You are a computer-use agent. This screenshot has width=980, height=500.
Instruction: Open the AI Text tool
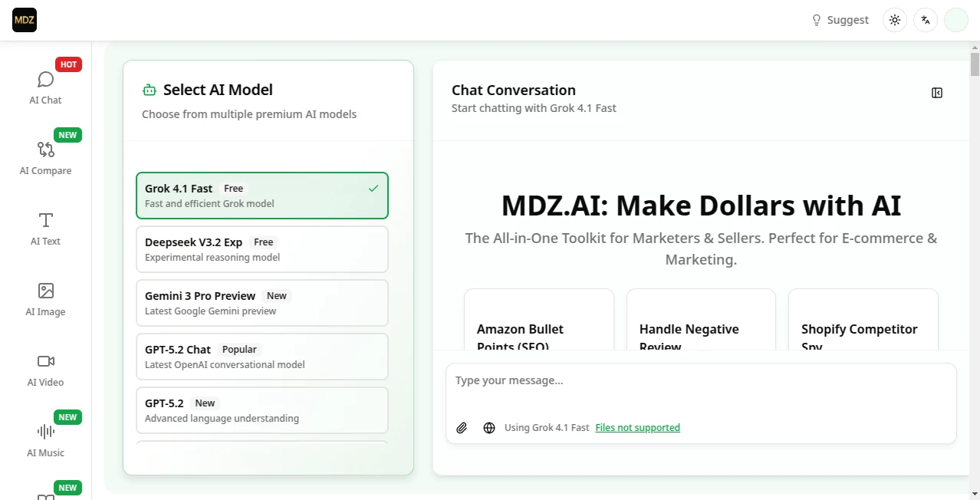pos(45,228)
